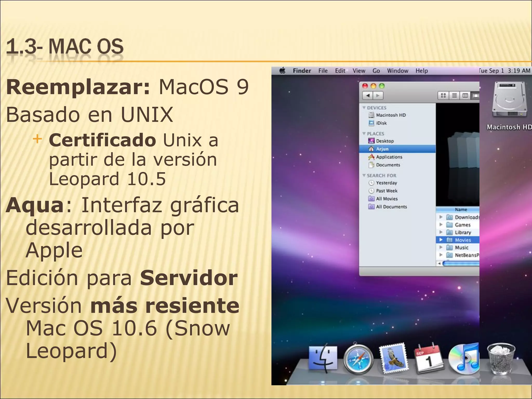Select the Games folder row
Viewport: 532px width, 399px height.
pyautogui.click(x=458, y=225)
